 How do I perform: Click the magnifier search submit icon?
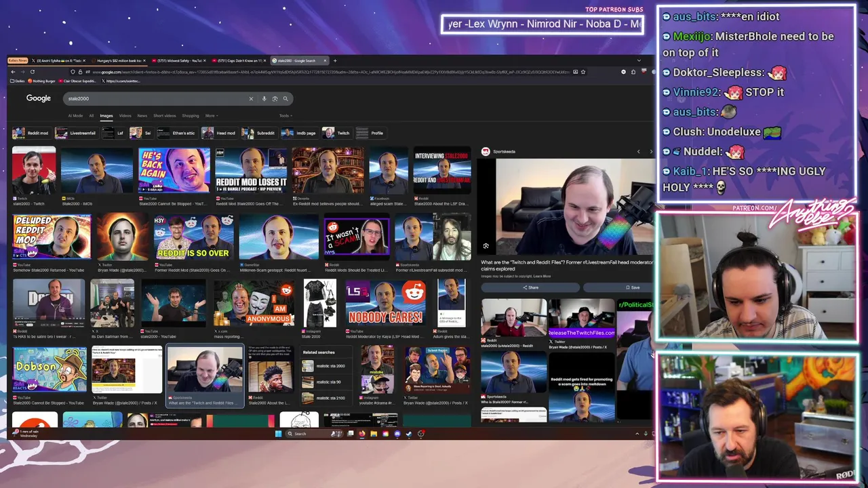(285, 99)
